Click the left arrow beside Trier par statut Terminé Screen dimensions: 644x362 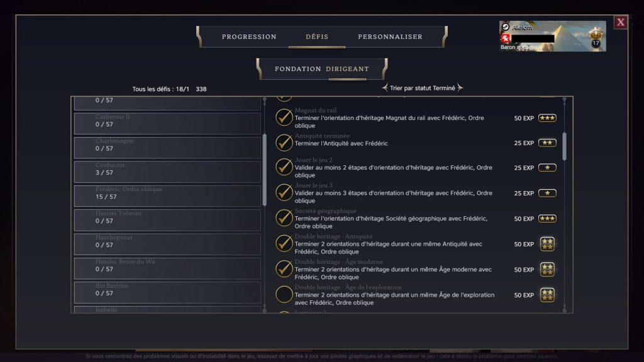pyautogui.click(x=385, y=88)
